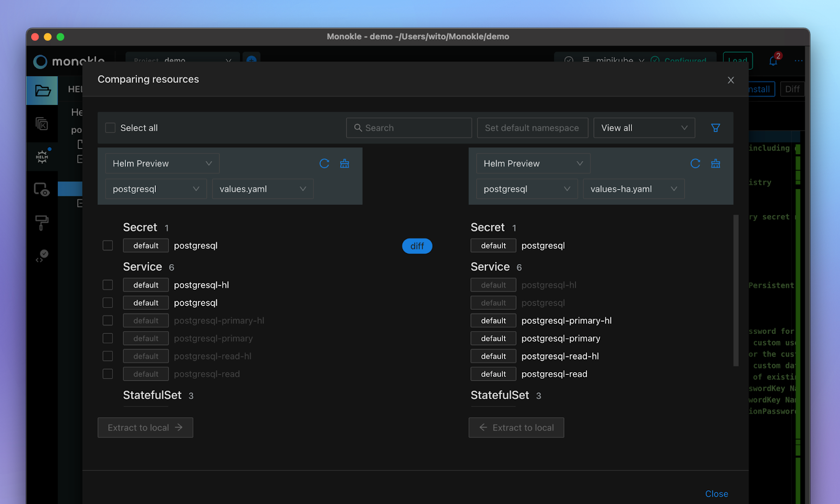Click the diff button for postgresql
Image resolution: width=840 pixels, height=504 pixels.
point(417,246)
